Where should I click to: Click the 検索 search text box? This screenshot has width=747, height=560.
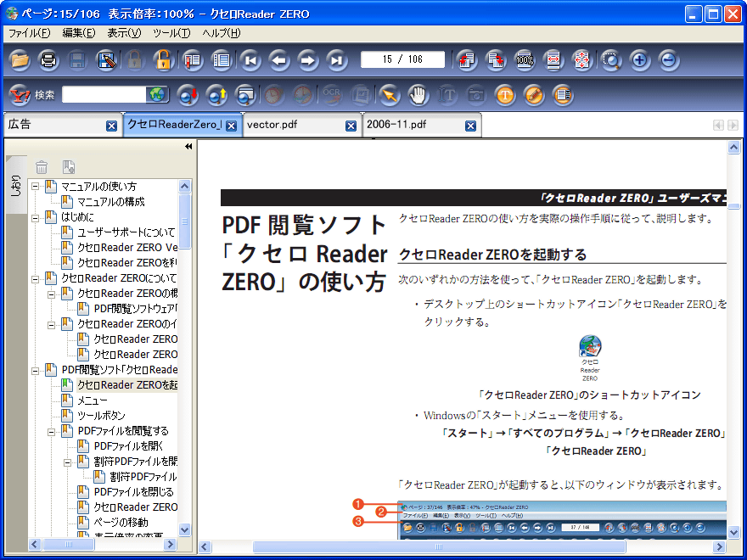point(104,95)
